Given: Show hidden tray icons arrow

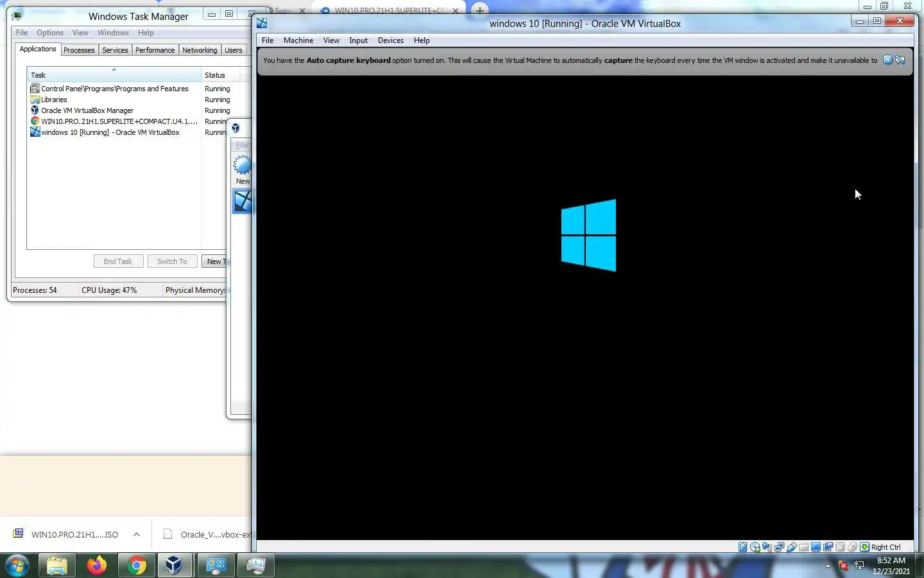Looking at the screenshot, I should point(828,566).
